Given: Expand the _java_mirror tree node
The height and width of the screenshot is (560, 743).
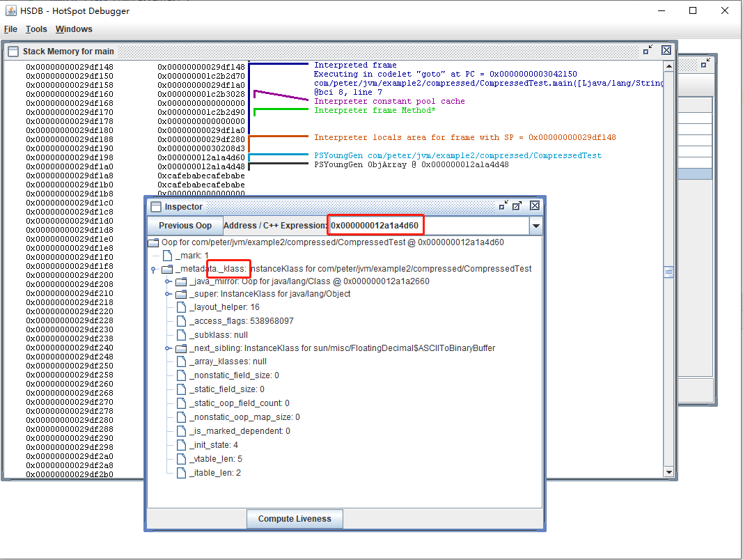Looking at the screenshot, I should [168, 281].
